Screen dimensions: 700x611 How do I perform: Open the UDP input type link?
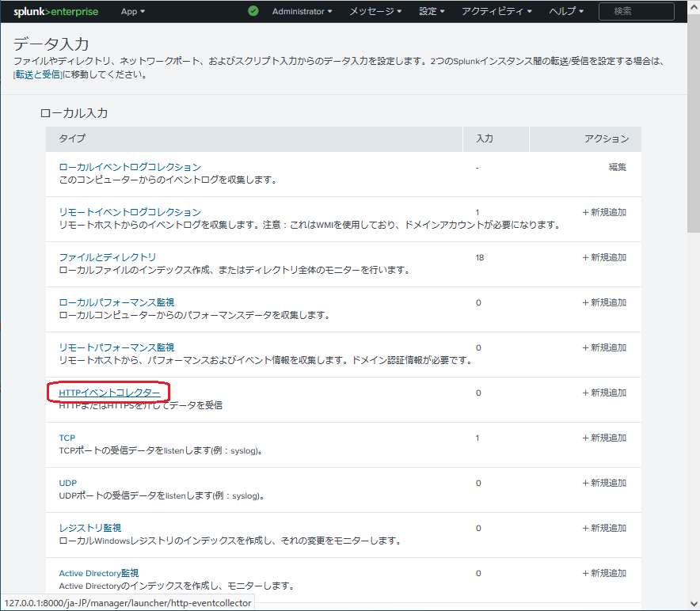[x=68, y=483]
